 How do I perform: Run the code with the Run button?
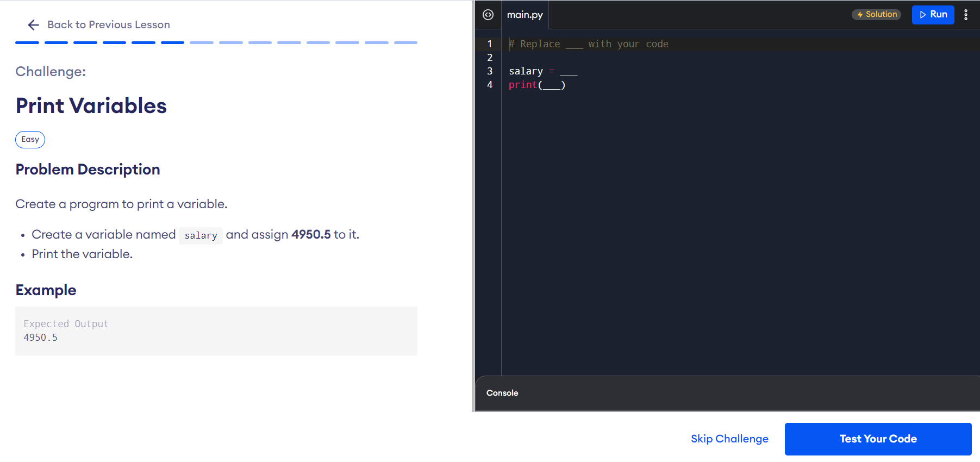933,15
